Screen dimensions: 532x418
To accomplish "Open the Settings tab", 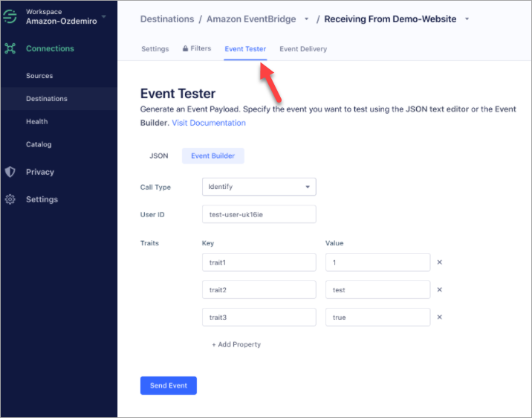I will tap(155, 49).
